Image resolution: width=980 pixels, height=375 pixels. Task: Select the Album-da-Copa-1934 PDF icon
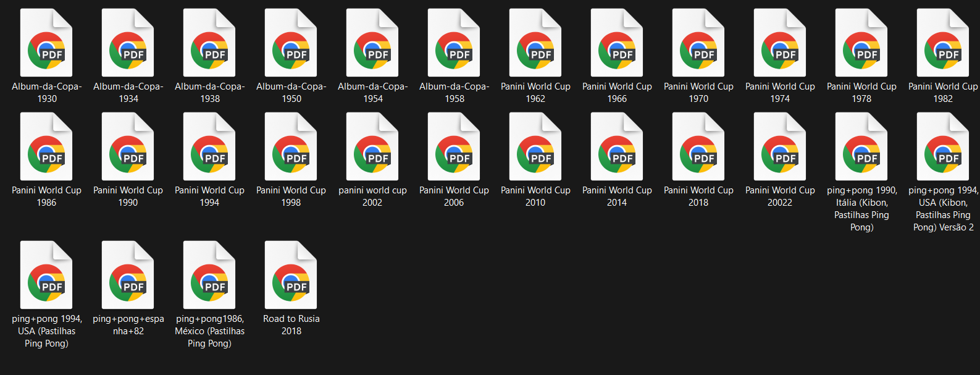click(128, 43)
